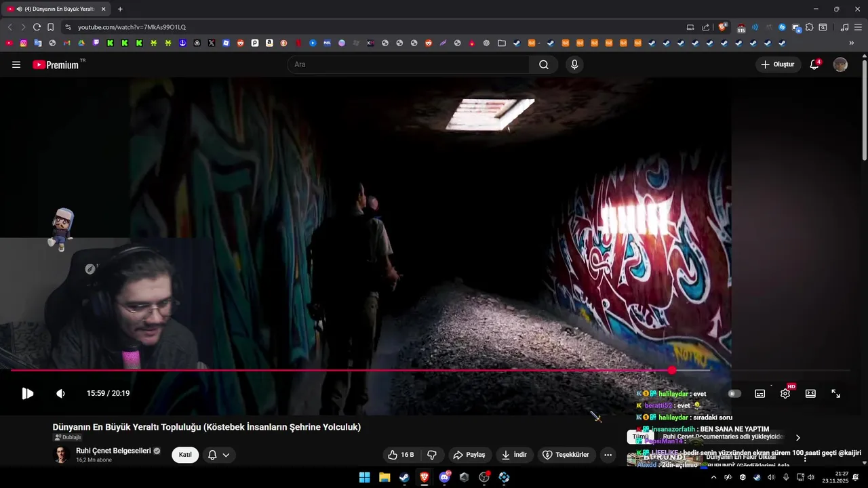Open Amazon bookmark in bookmarks bar
This screenshot has width=868, height=488.
[269, 43]
